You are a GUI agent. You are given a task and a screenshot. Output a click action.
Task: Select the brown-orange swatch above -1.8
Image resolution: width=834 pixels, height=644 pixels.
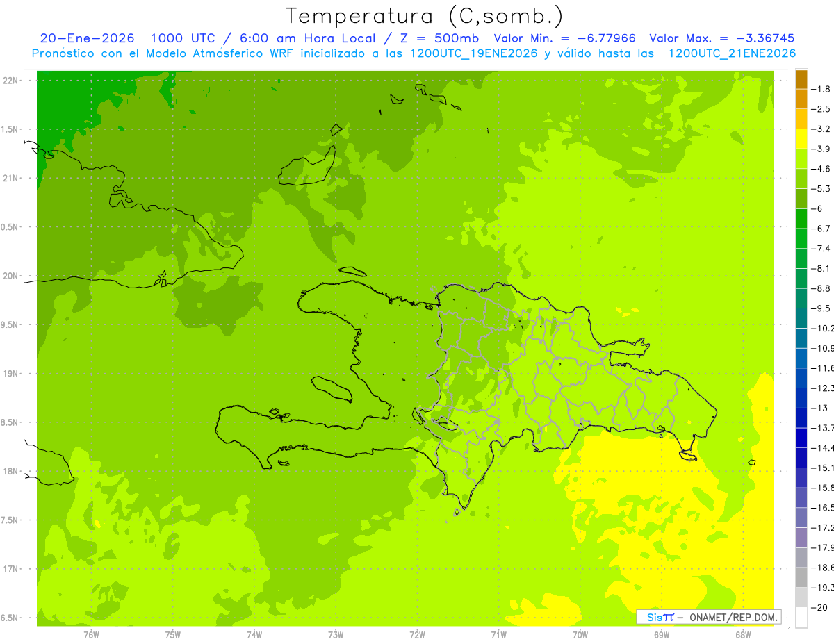(x=801, y=79)
